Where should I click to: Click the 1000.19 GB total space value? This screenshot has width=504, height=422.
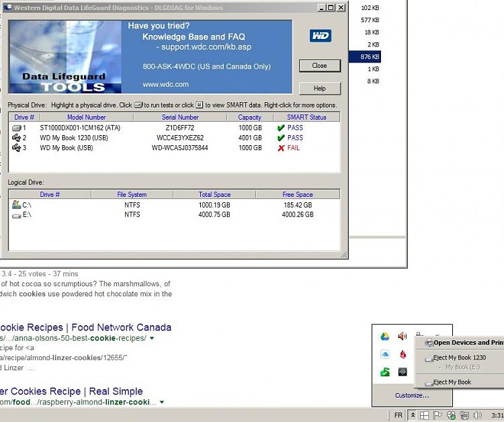[x=214, y=205]
